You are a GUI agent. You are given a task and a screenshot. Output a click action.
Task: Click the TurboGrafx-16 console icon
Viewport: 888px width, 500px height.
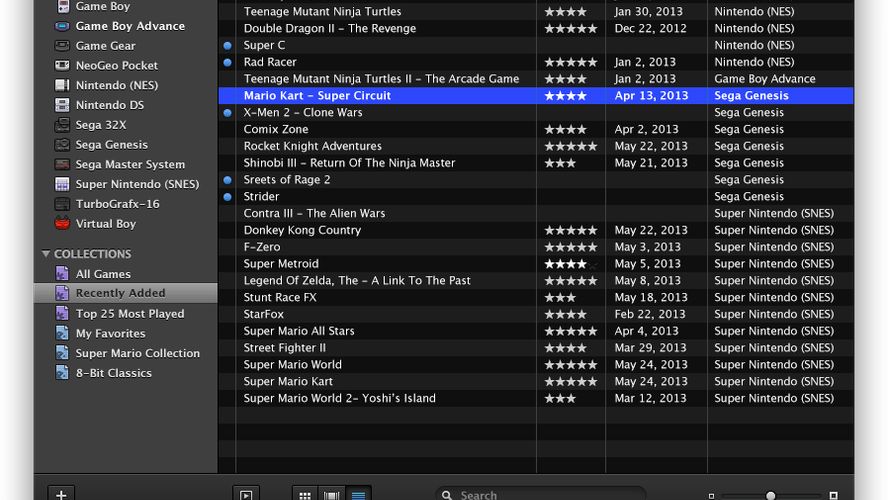pos(62,204)
